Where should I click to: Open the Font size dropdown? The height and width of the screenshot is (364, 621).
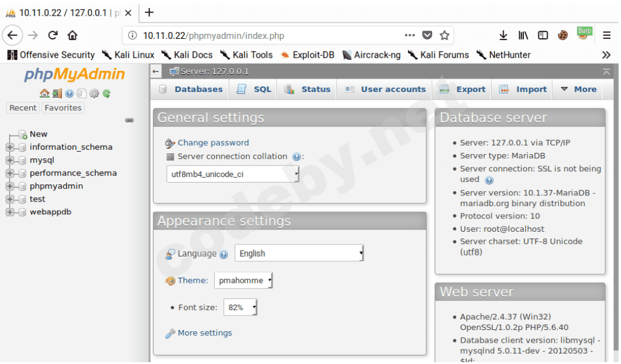pyautogui.click(x=240, y=308)
